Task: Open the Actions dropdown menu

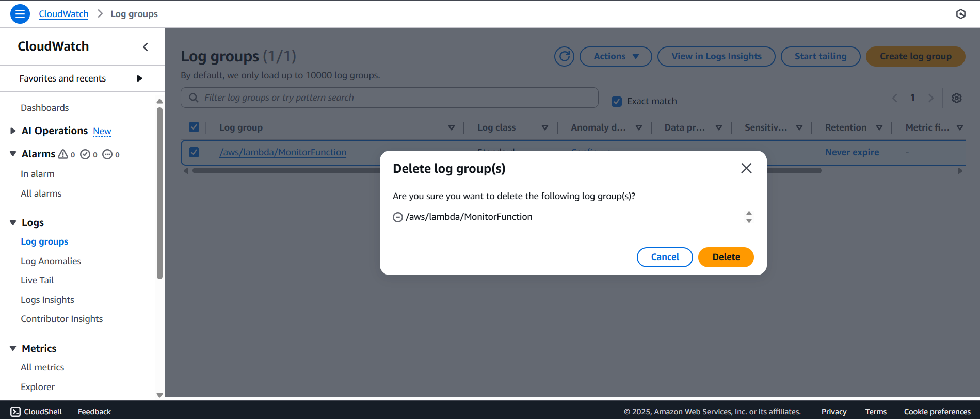Action: click(615, 56)
